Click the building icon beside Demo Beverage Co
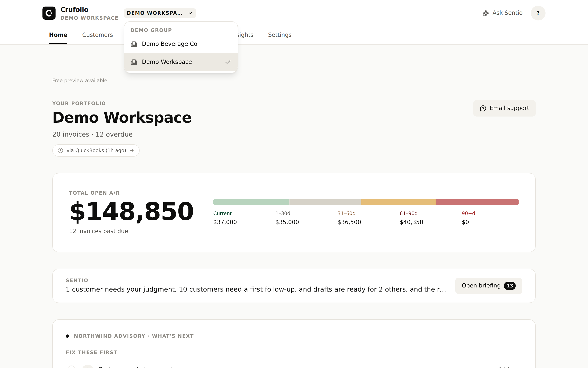Viewport: 588px width, 368px height. [x=134, y=44]
